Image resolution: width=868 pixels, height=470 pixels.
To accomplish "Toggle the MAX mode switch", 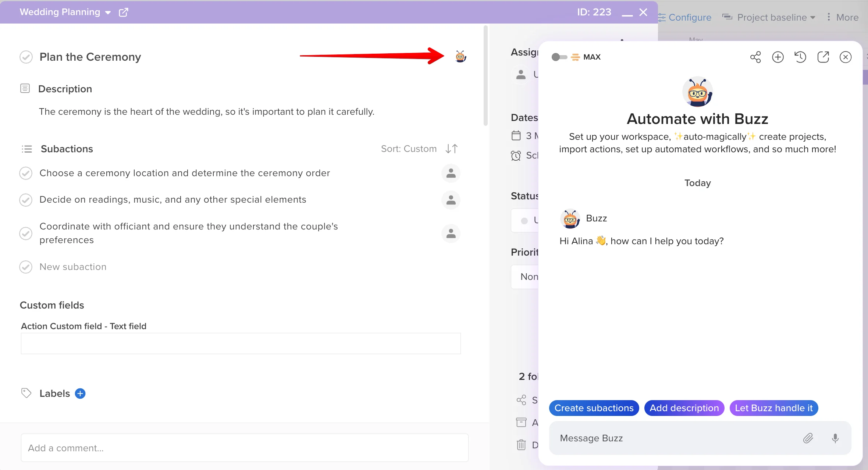I will click(x=559, y=57).
